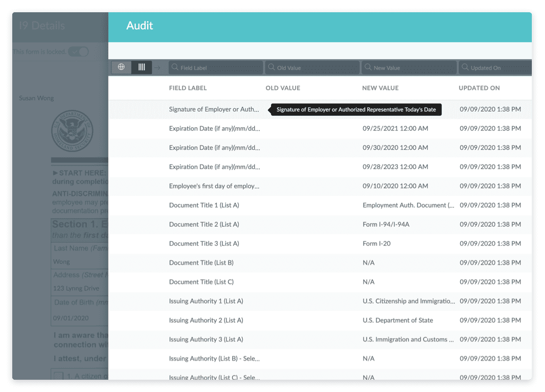Screen dimensions: 545x392
Task: Select the column layout icon
Action: tap(141, 67)
